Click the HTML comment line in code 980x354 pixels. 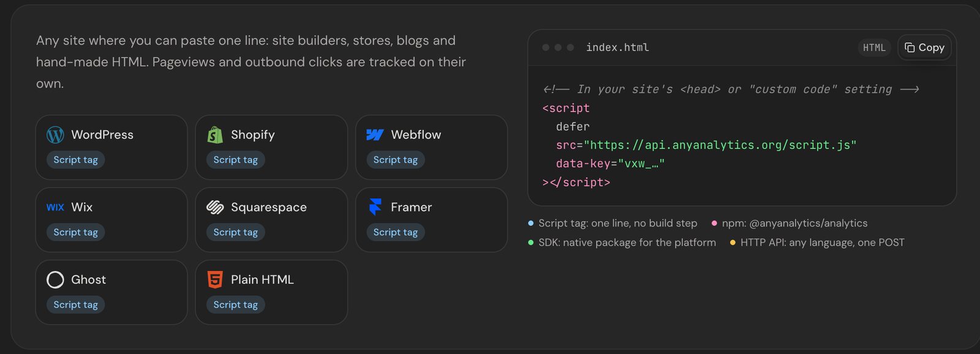(x=731, y=89)
